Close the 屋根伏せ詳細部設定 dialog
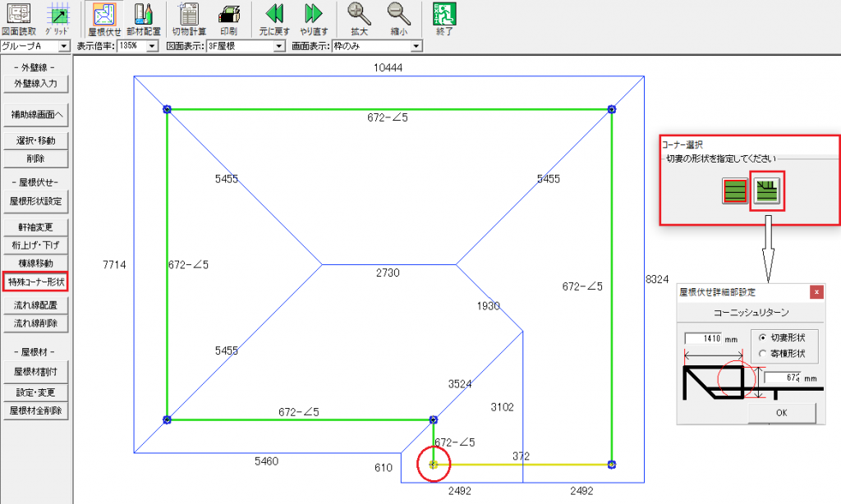841x504 pixels. tap(816, 292)
